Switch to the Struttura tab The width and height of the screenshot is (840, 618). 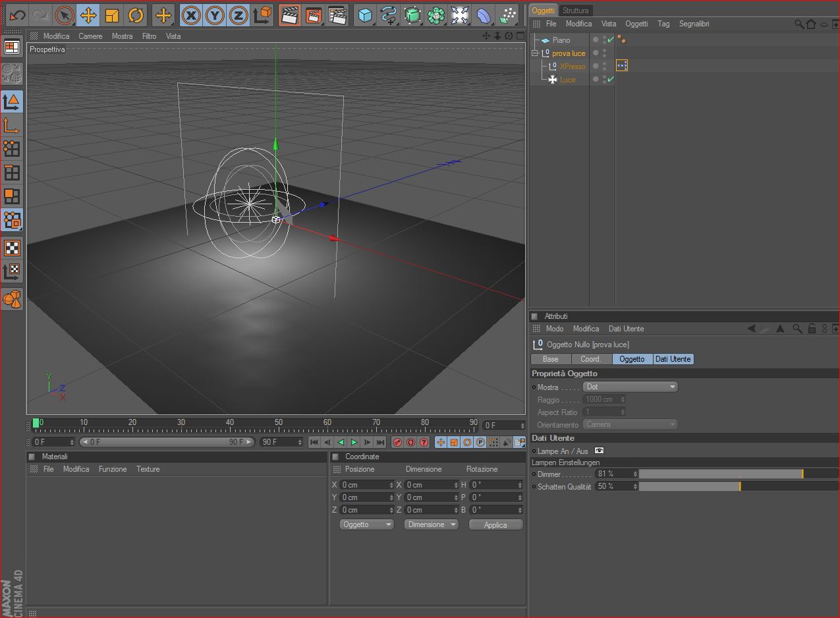575,11
